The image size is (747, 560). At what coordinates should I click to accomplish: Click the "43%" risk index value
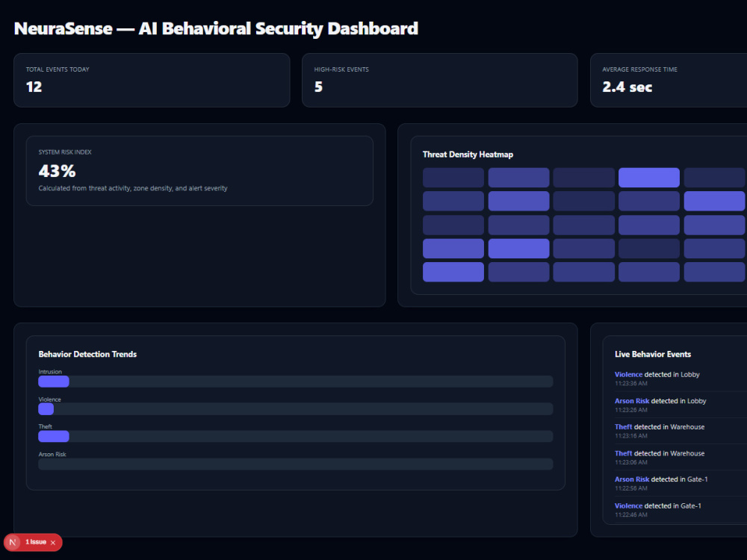point(57,171)
